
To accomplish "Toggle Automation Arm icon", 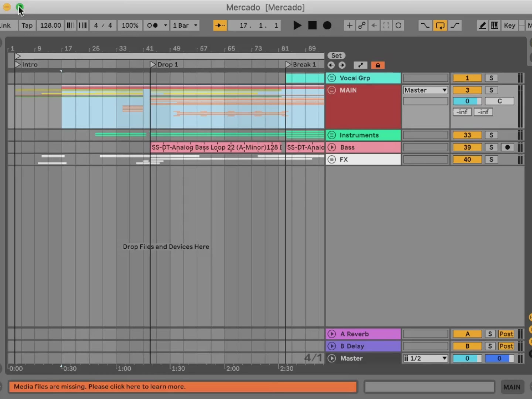I will (362, 25).
